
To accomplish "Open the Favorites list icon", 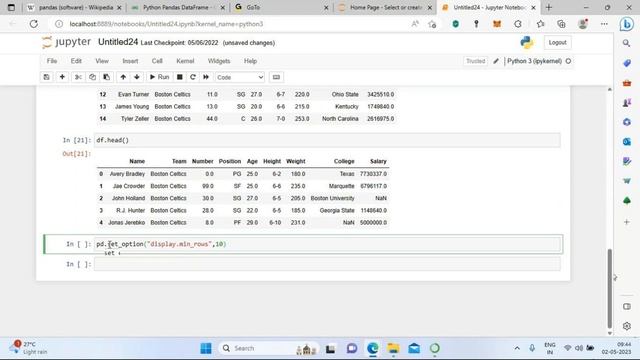I will [540, 24].
